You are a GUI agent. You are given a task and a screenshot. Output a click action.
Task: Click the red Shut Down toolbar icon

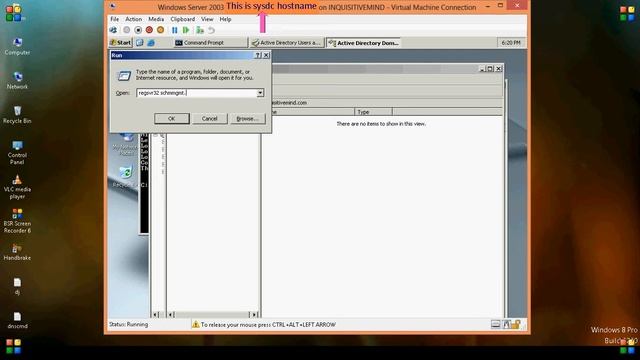click(149, 30)
